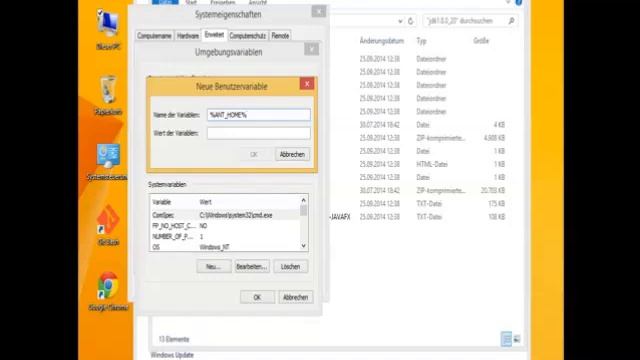
Task: Click the Name der Variablen field
Action: click(259, 115)
